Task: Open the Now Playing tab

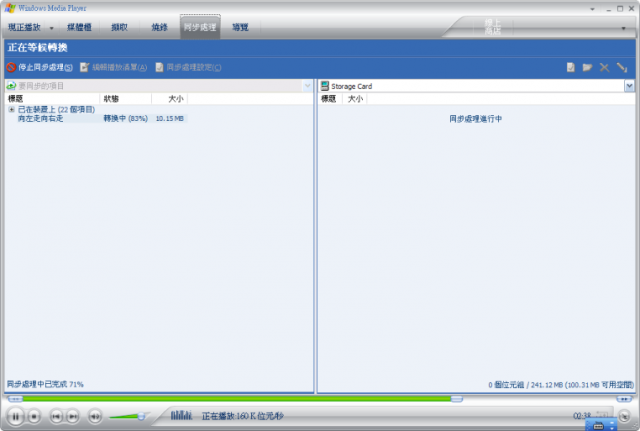Action: [24, 27]
